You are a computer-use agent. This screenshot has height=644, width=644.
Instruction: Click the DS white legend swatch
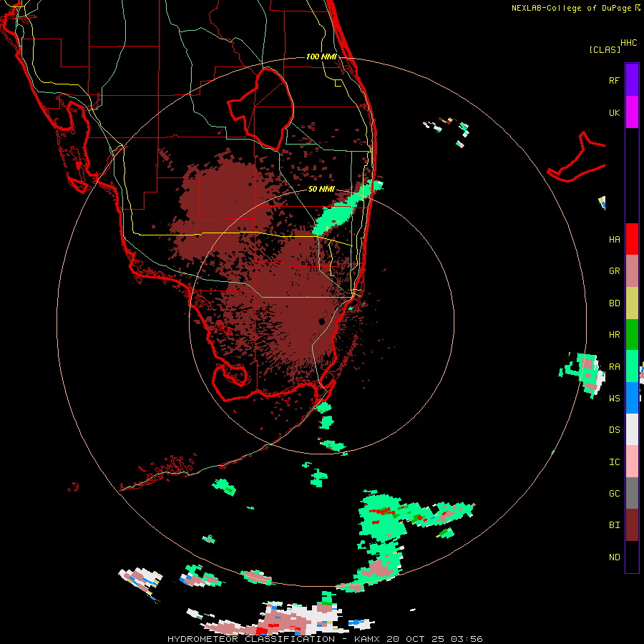(x=632, y=429)
